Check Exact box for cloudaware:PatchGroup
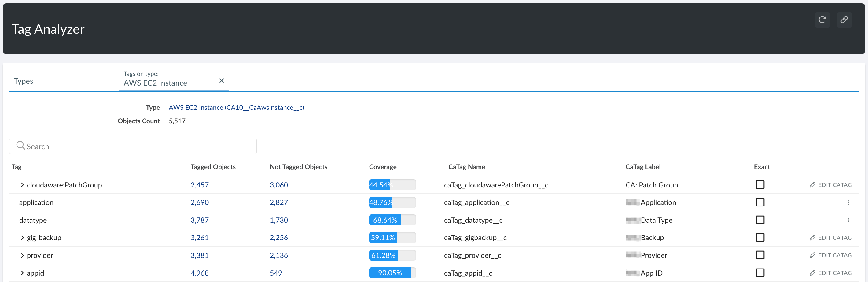 pos(760,185)
